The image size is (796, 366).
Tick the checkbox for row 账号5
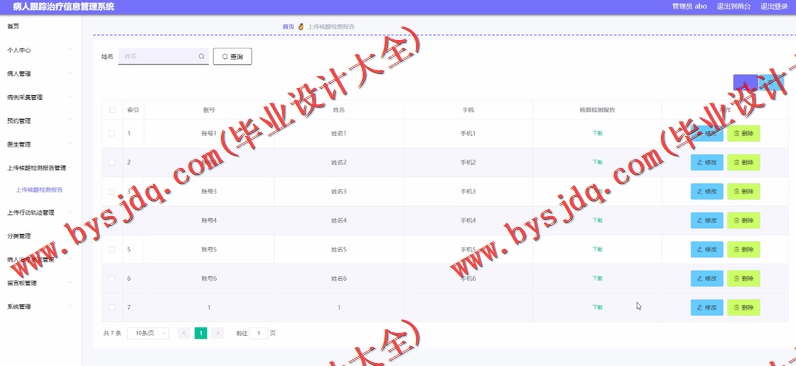[x=112, y=249]
